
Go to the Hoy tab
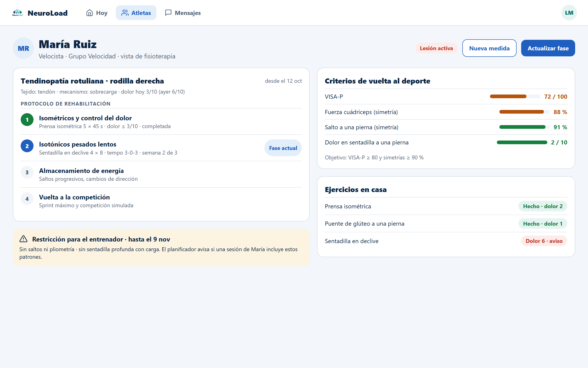[97, 13]
